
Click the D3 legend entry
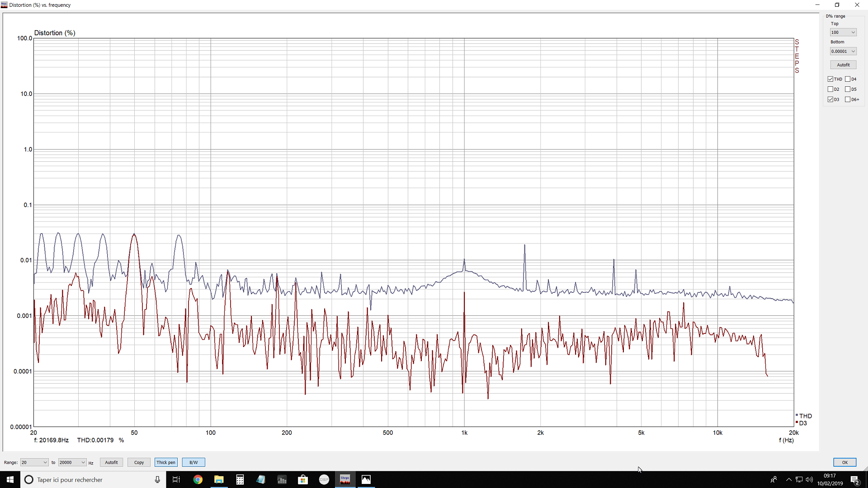click(x=802, y=423)
